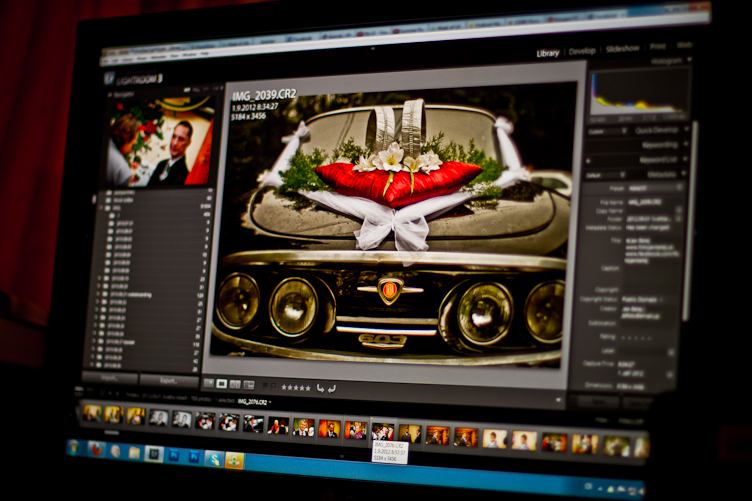Collapse the Histogram panel
The width and height of the screenshot is (752, 501).
point(689,60)
